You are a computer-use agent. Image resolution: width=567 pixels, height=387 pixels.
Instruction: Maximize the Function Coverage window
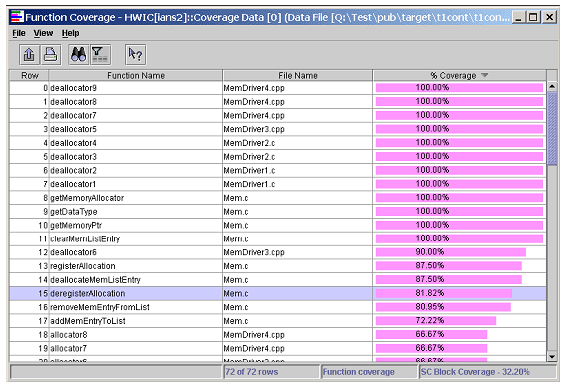(533, 17)
